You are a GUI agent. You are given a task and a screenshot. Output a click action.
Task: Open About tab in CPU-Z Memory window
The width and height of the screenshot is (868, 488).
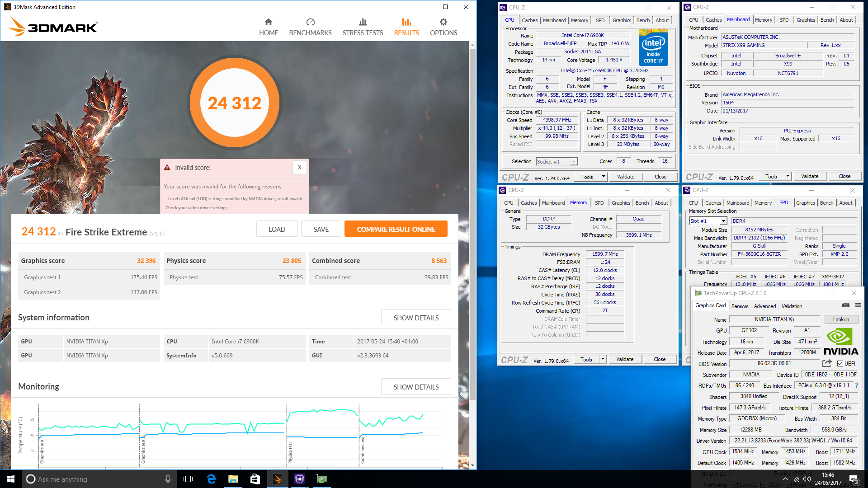point(661,203)
